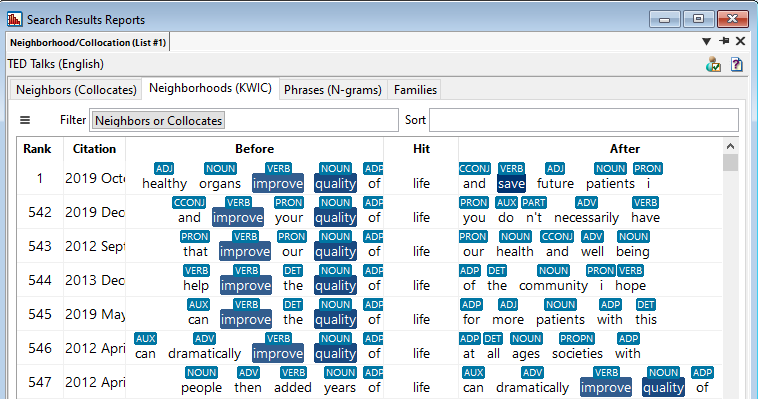Viewport: 758px width, 399px height.
Task: Click into the Sort input field
Action: pos(584,120)
